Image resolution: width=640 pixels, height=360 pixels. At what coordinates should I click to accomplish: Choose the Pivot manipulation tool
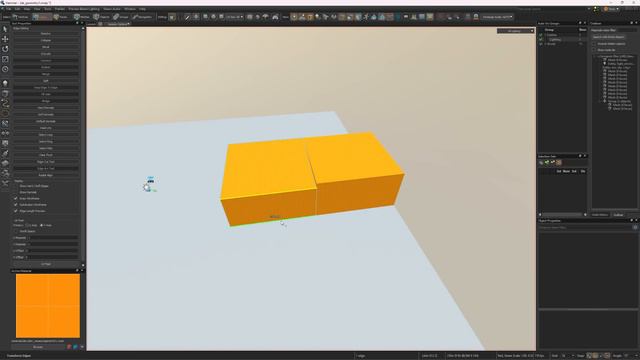point(5,69)
